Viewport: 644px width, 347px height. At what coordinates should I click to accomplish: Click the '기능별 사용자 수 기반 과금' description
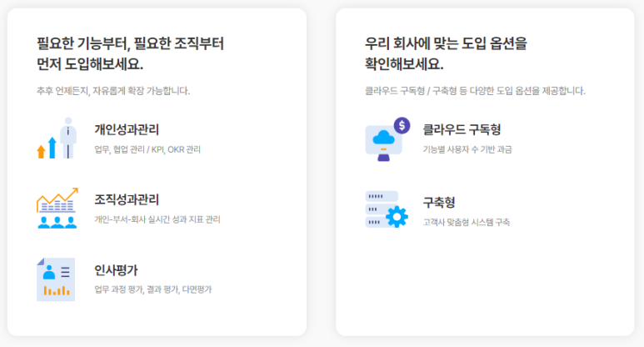tap(467, 149)
